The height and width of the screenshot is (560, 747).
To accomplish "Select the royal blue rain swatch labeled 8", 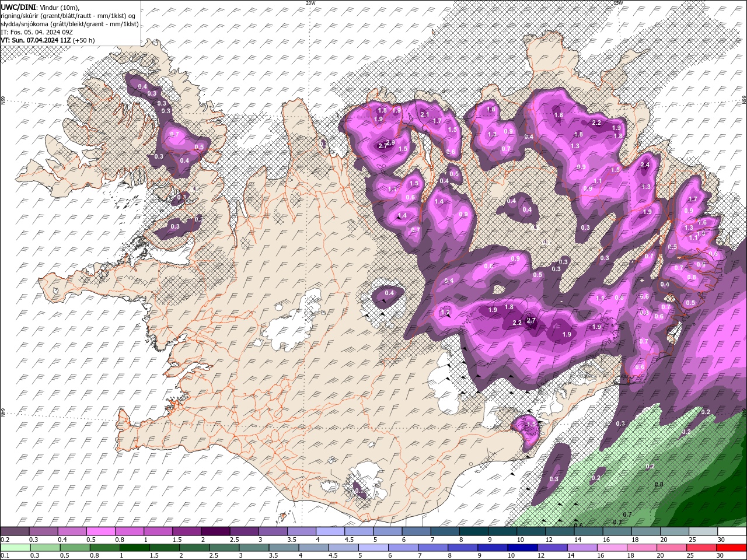I will [x=463, y=547].
